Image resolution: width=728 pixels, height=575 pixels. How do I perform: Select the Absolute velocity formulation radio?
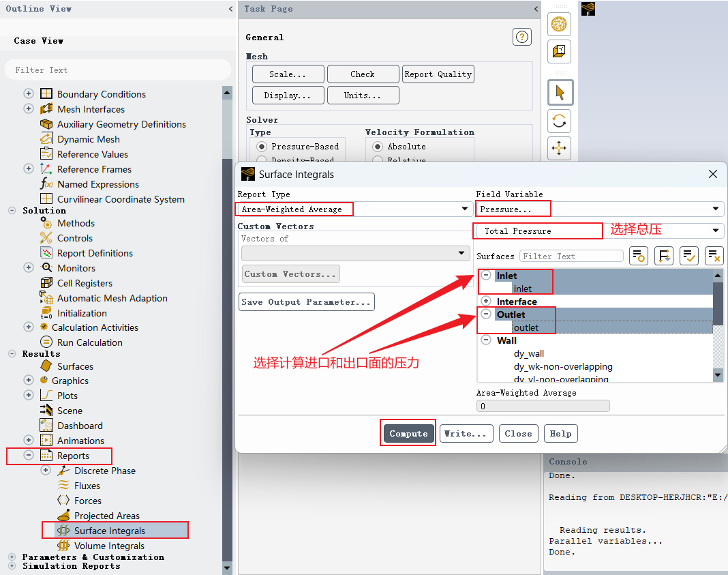[x=378, y=147]
